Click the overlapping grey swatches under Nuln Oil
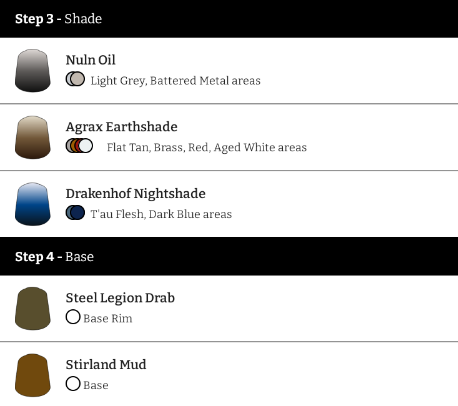This screenshot has width=458, height=406. tap(75, 79)
